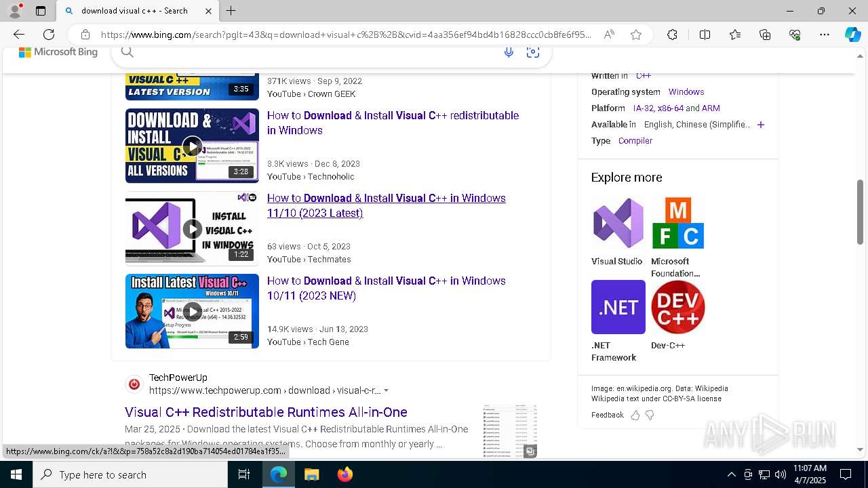
Task: Click the TechPowerUp site icon
Action: coord(134,384)
